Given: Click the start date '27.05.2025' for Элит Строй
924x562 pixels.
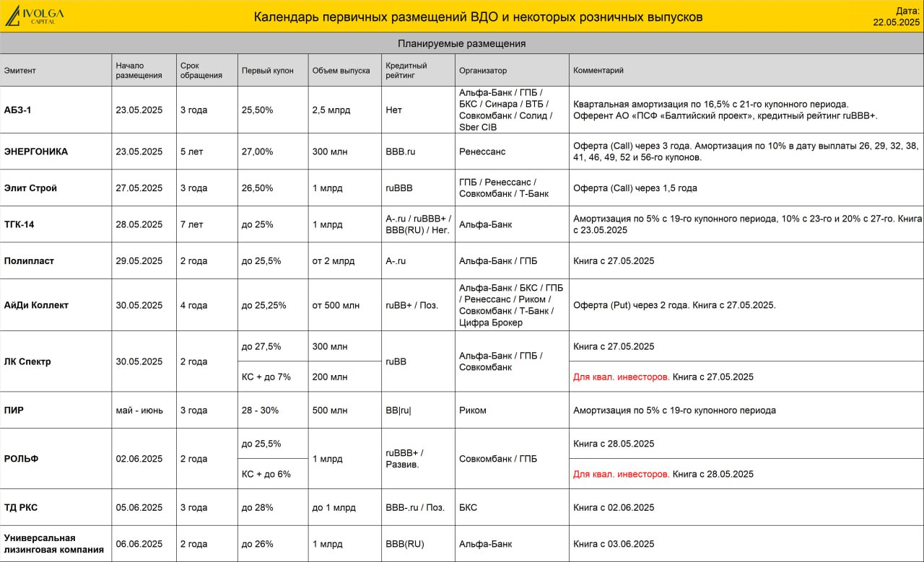Looking at the screenshot, I should [139, 188].
